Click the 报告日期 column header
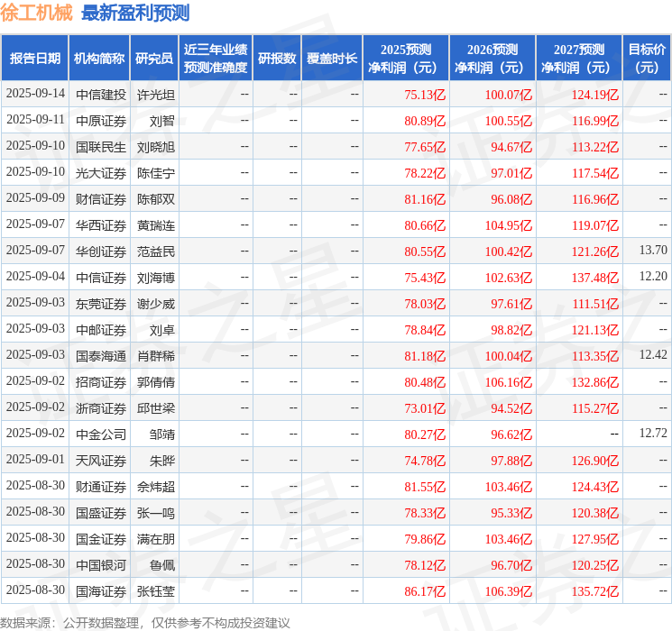 (x=35, y=59)
